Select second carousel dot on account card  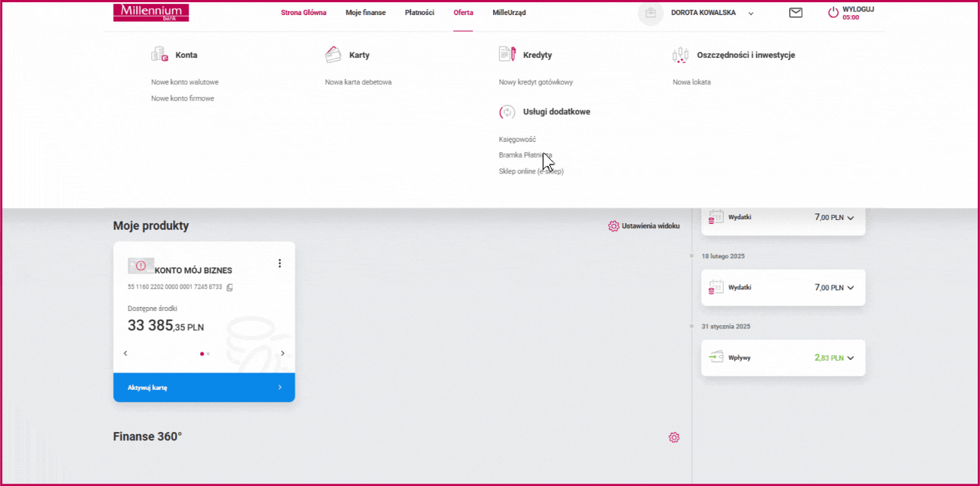point(208,354)
